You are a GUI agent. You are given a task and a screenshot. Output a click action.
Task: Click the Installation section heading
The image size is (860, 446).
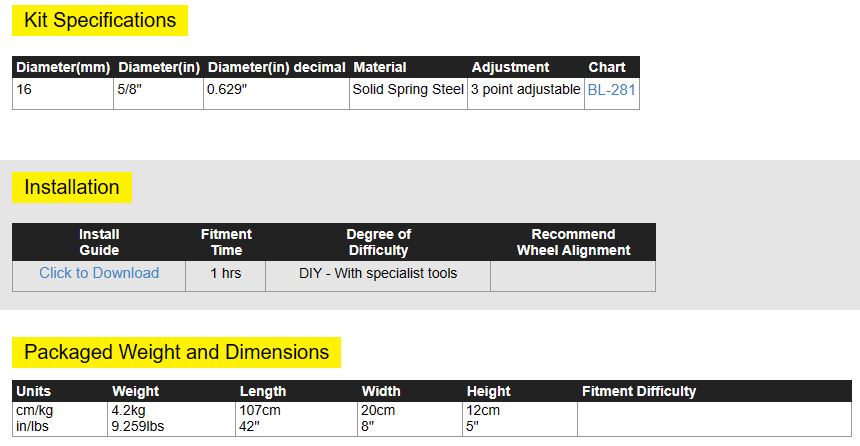(x=72, y=187)
